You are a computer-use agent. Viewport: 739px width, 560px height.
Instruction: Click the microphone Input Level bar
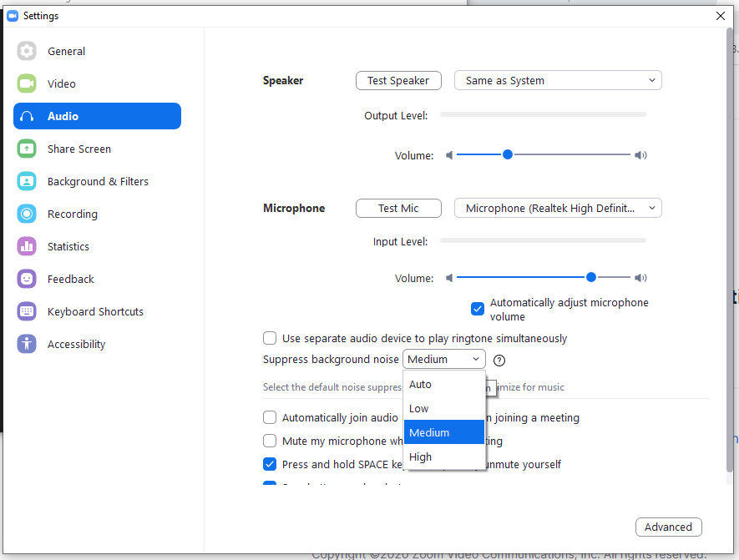543,240
